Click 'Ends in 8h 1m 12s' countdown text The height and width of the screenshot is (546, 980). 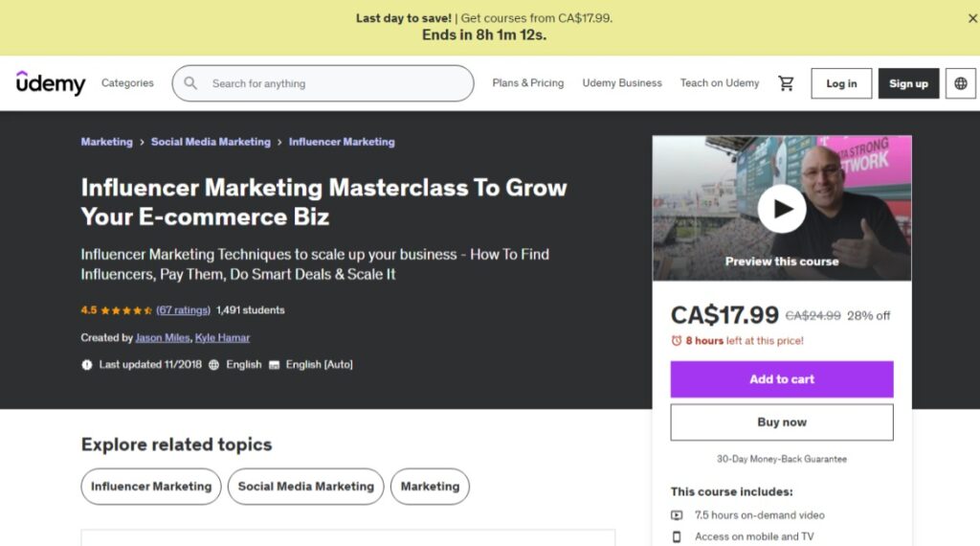point(484,35)
